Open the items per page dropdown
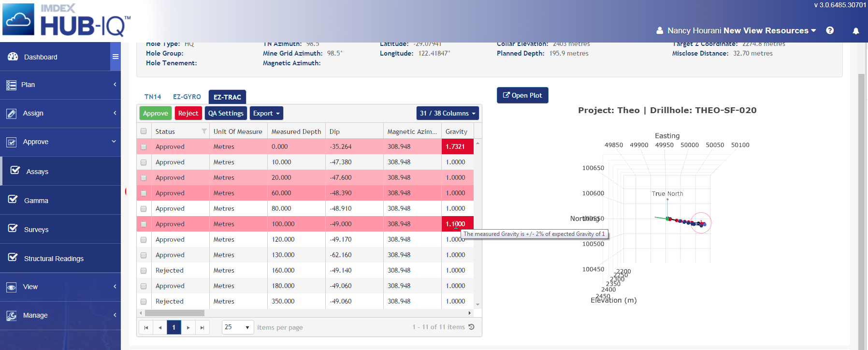The height and width of the screenshot is (350, 868). (x=238, y=327)
